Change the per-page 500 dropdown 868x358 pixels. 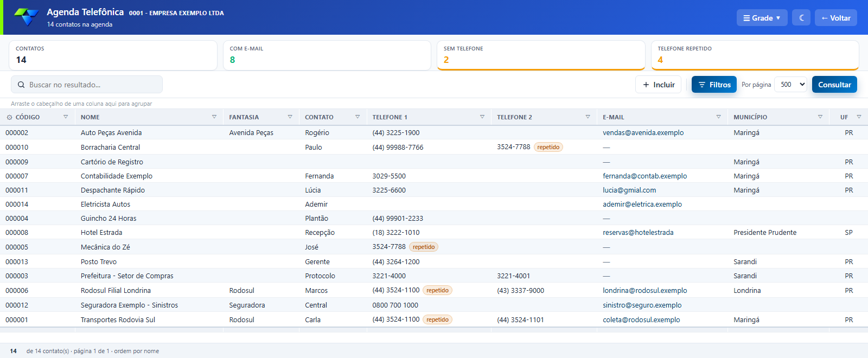click(x=790, y=85)
